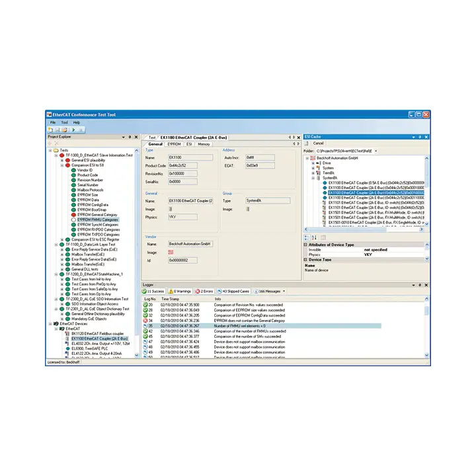Collapse the Comparison ESI to SII node
Viewport: 476px width, 476px height.
[x=62, y=165]
